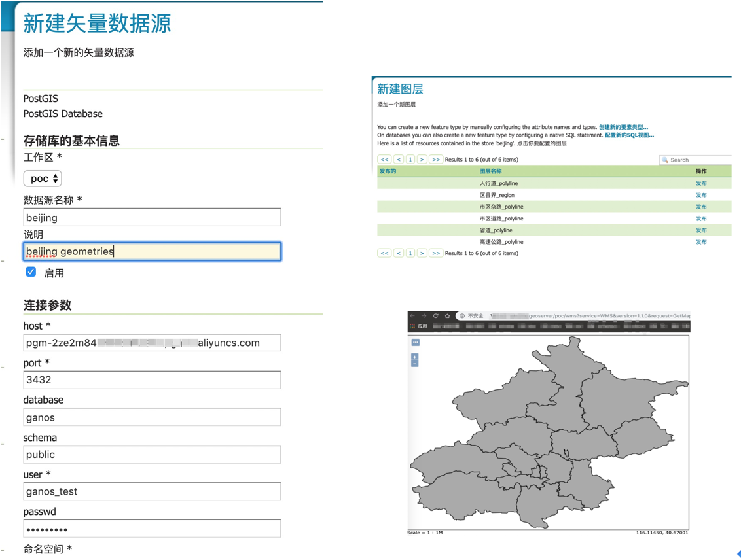This screenshot has height=560, width=741.
Task: Click the passwd password field
Action: (151, 528)
